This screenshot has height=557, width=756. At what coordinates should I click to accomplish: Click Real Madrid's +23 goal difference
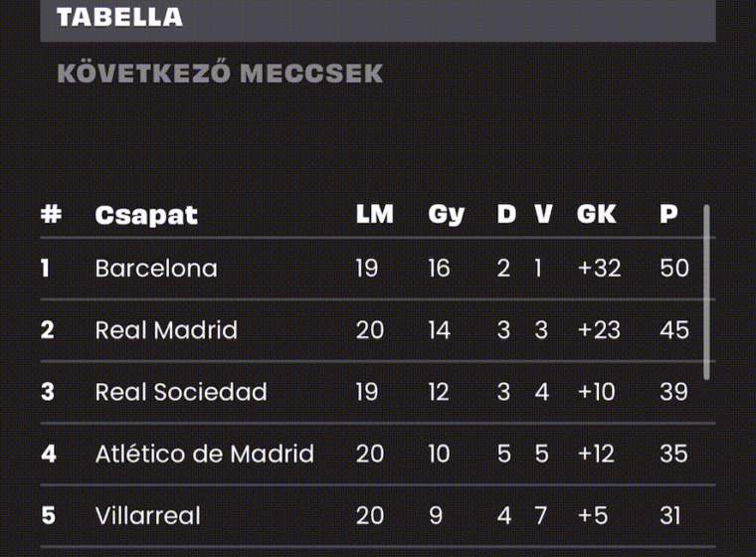click(x=599, y=330)
